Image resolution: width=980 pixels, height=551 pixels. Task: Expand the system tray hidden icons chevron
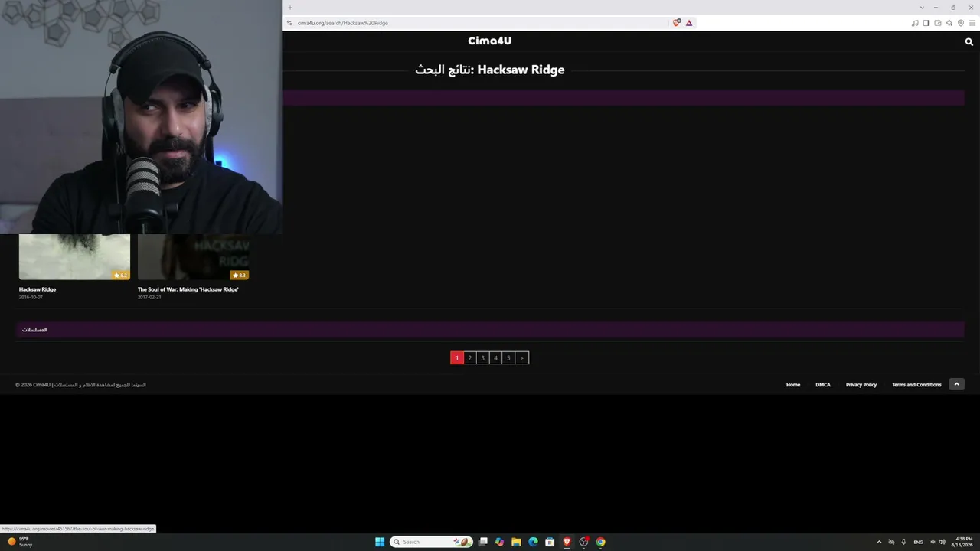(879, 542)
